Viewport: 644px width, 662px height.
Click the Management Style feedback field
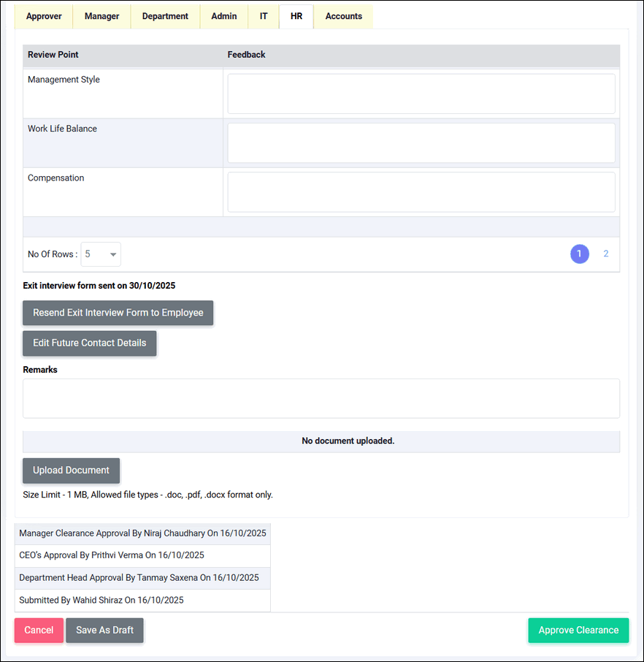421,94
